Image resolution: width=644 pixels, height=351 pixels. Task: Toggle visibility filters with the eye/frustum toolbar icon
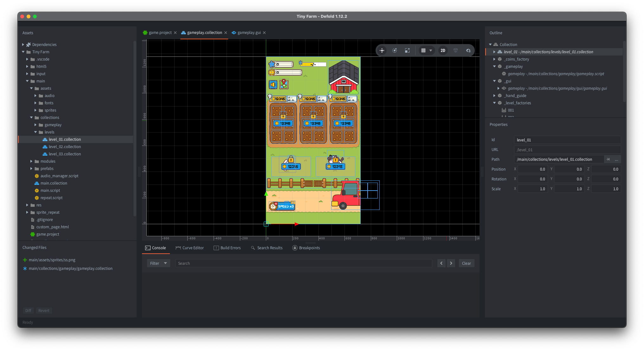455,50
